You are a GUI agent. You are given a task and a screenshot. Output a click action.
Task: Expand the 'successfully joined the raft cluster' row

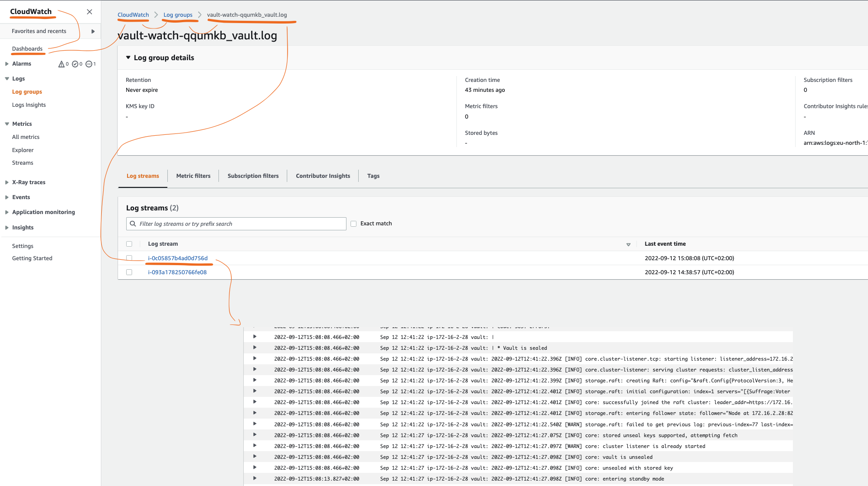pyautogui.click(x=255, y=402)
